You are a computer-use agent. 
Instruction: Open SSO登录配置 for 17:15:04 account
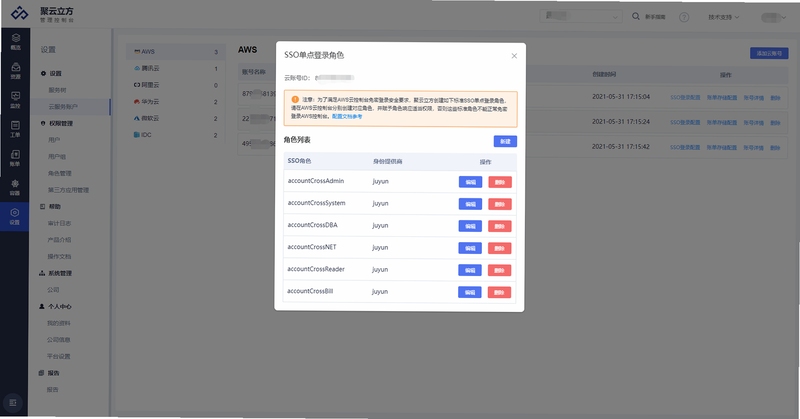[x=685, y=97]
